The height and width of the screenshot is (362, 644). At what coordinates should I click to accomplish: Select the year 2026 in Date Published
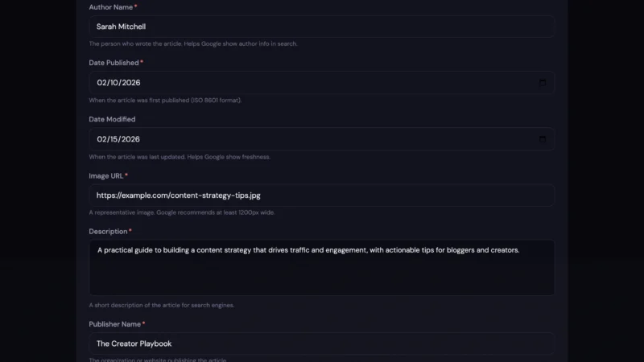[x=130, y=83]
